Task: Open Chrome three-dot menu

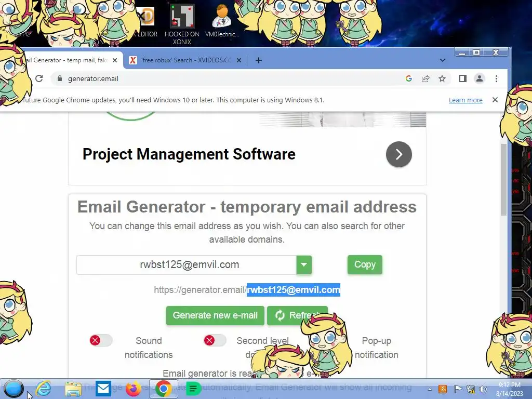Action: tap(496, 79)
